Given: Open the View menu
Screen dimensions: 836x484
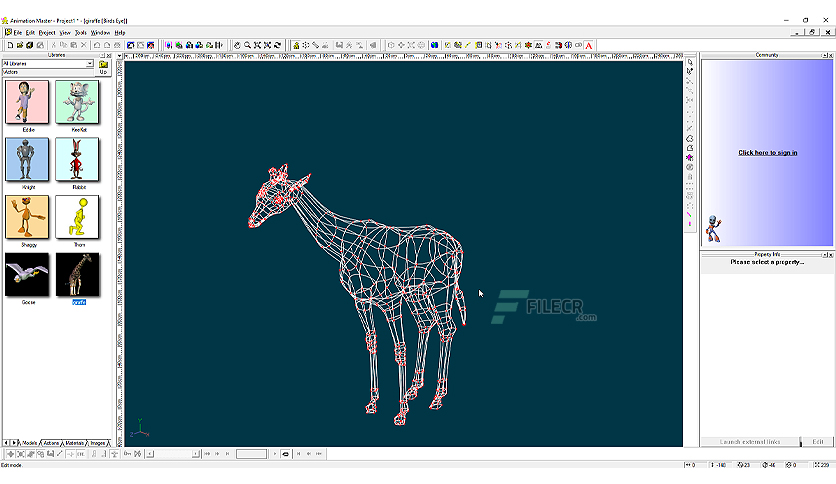Looking at the screenshot, I should pyautogui.click(x=65, y=33).
